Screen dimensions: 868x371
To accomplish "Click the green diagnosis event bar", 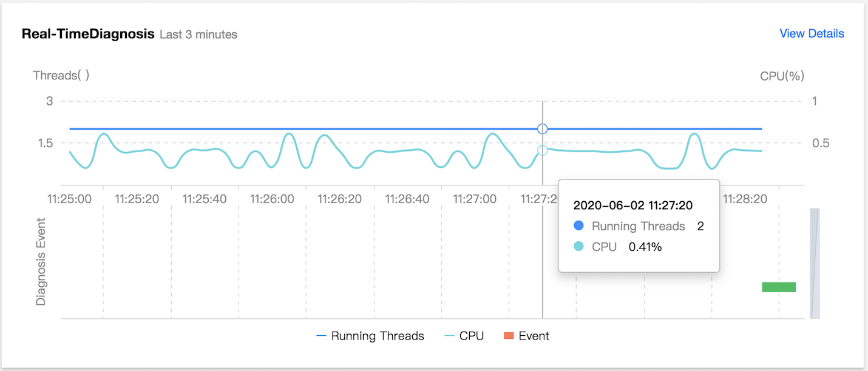I will (779, 287).
